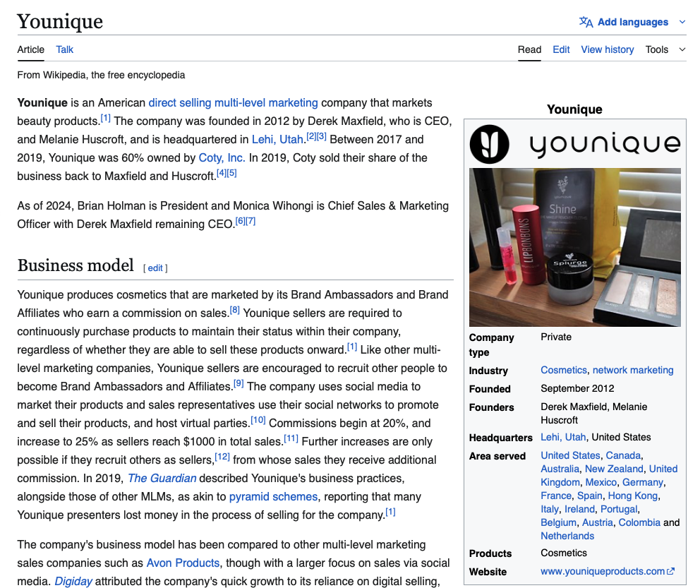Click the 'September 2012' founded value
Image resolution: width=700 pixels, height=588 pixels.
(577, 388)
